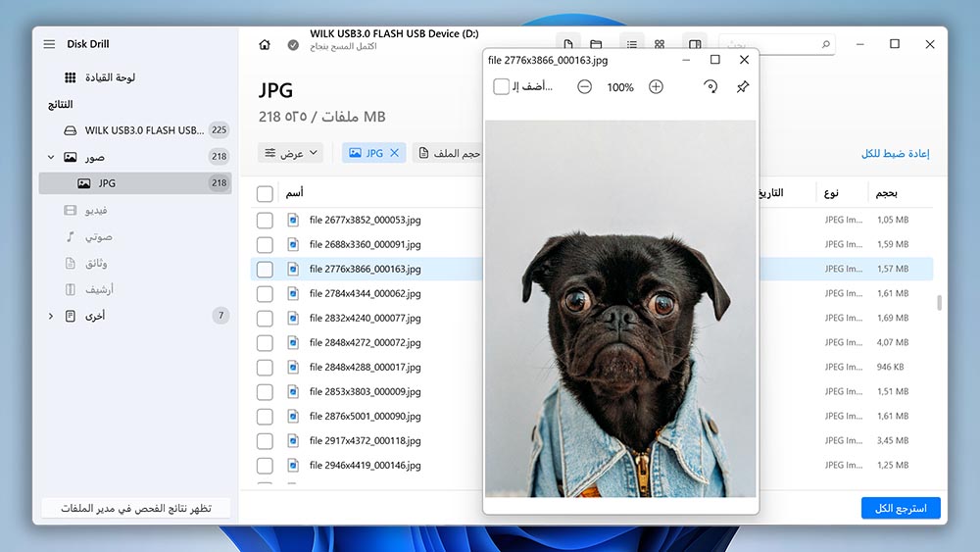The height and width of the screenshot is (552, 980).
Task: Check the box for file 2677x3852_000053.jpg
Action: click(x=265, y=220)
